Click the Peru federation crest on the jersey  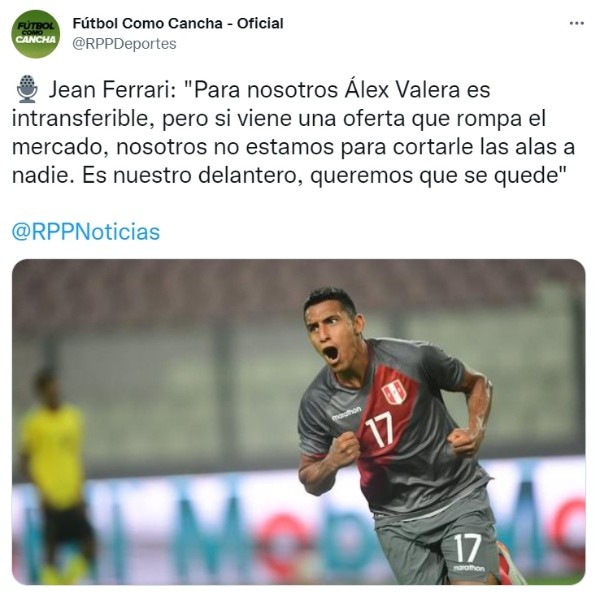click(395, 394)
